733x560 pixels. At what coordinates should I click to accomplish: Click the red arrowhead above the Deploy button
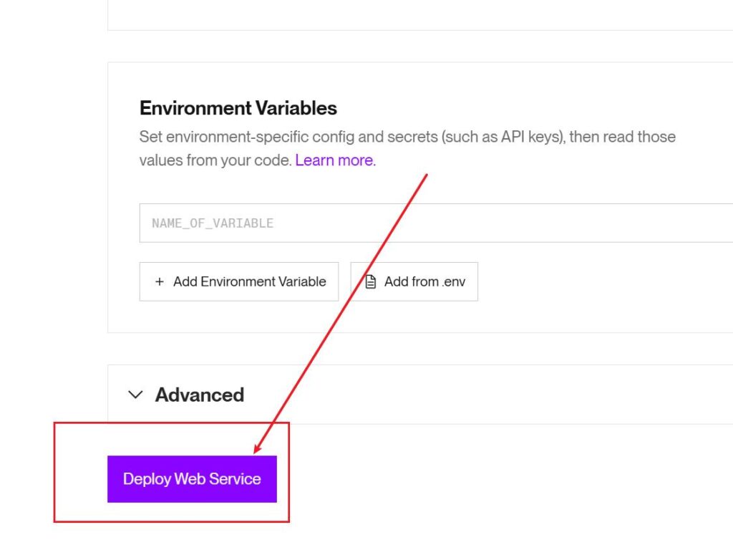(x=258, y=447)
